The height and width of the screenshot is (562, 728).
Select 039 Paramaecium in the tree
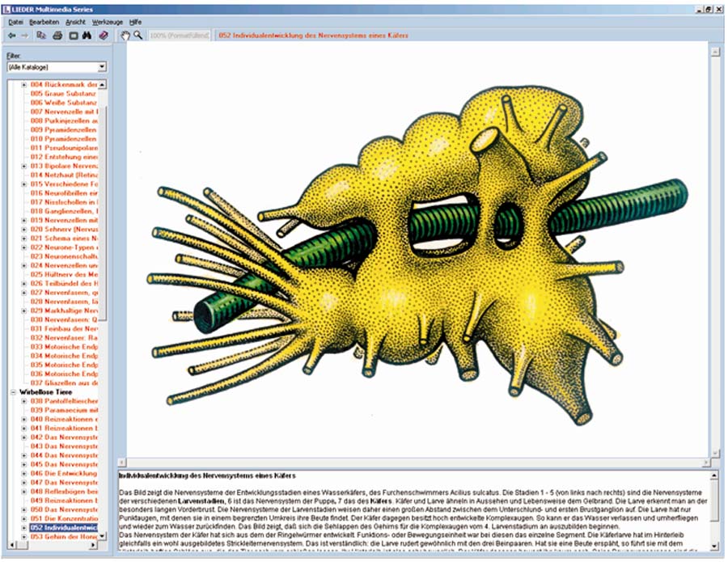click(x=65, y=409)
